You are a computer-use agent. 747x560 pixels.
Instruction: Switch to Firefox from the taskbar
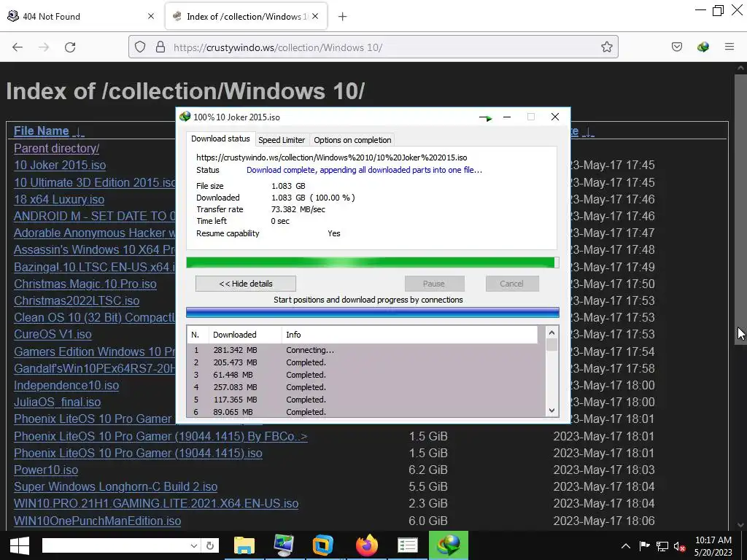click(367, 545)
